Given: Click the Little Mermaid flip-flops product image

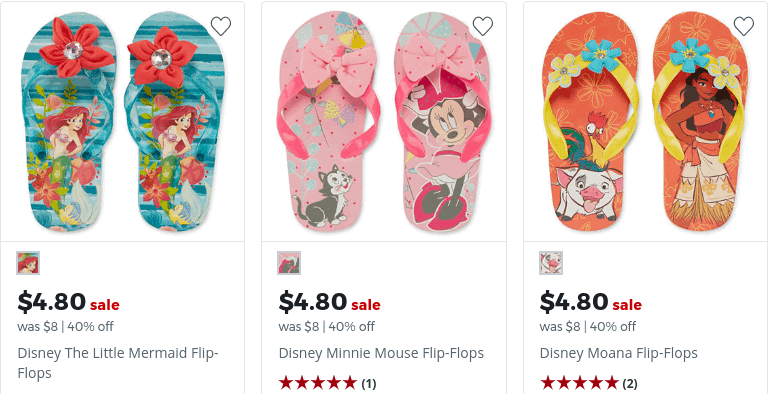Looking at the screenshot, I should coord(123,122).
